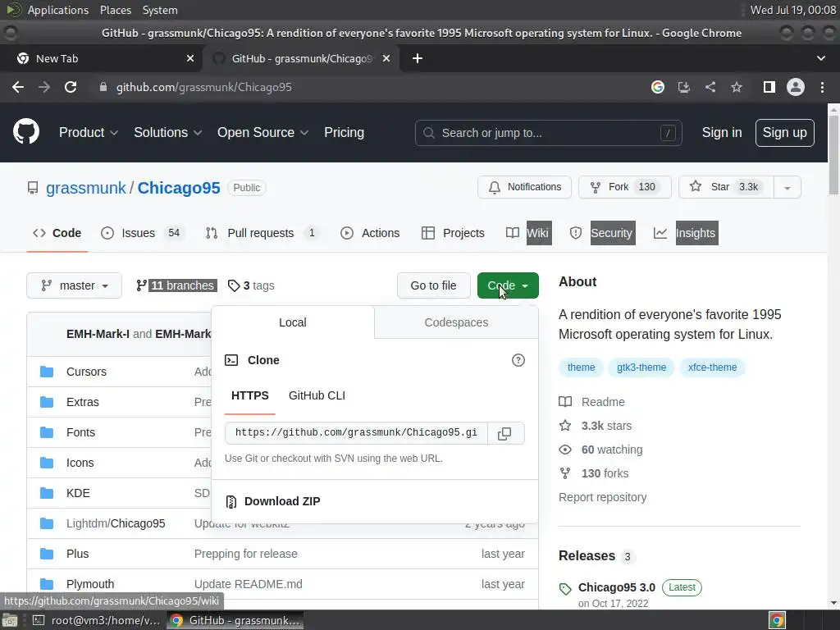The image size is (840, 630).
Task: Switch to the Codespaces tab
Action: [456, 322]
